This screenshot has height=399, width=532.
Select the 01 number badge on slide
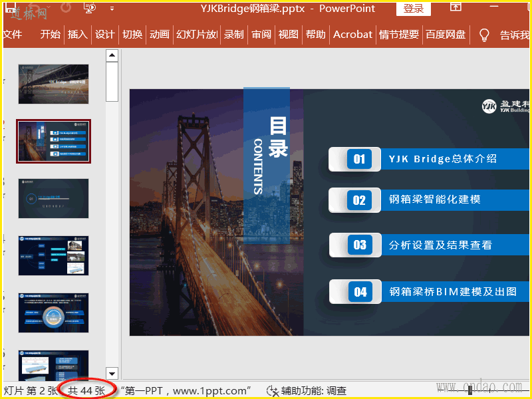pyautogui.click(x=359, y=159)
